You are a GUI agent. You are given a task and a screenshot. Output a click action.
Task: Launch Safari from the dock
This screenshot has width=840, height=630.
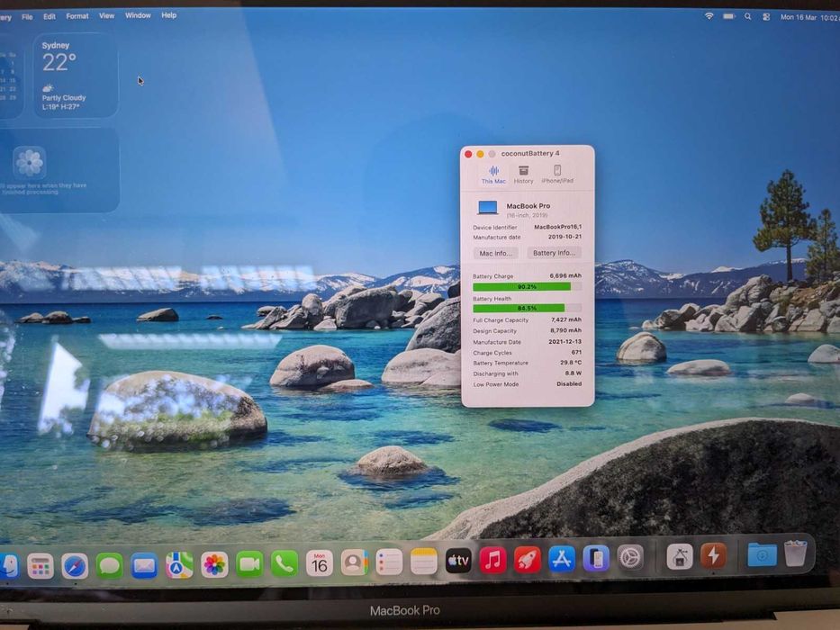coord(75,566)
